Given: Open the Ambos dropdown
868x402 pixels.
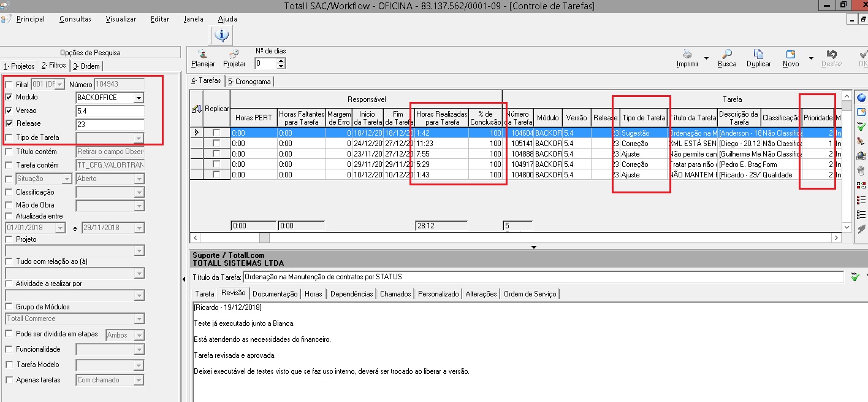Looking at the screenshot, I should coord(139,335).
